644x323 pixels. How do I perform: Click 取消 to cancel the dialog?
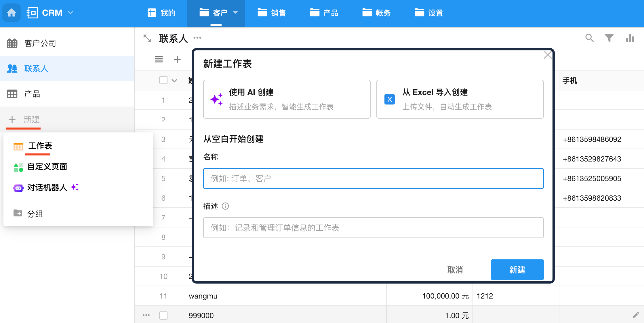(455, 270)
